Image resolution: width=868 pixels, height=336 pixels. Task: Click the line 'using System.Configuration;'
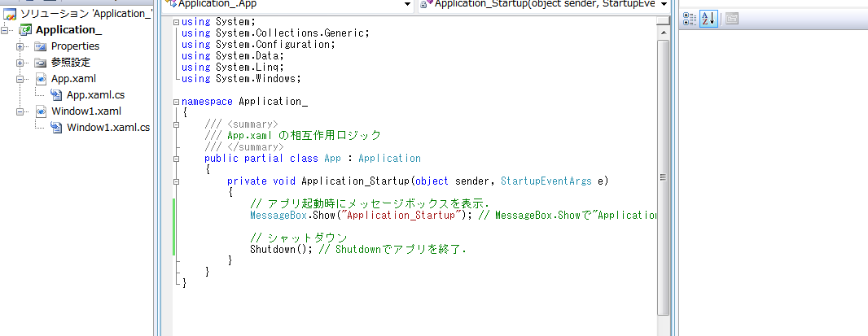(258, 44)
